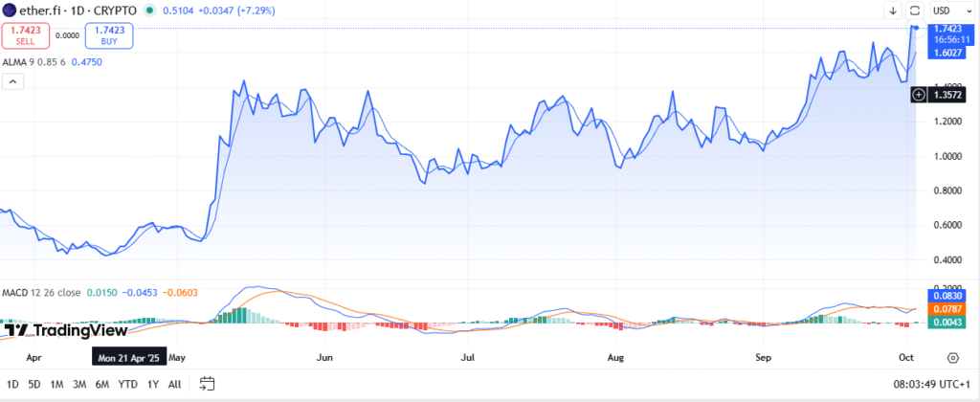Click the 08:03:49 UTC+1 timezone clock
Viewport: 980px width, 402px height.
coord(930,385)
